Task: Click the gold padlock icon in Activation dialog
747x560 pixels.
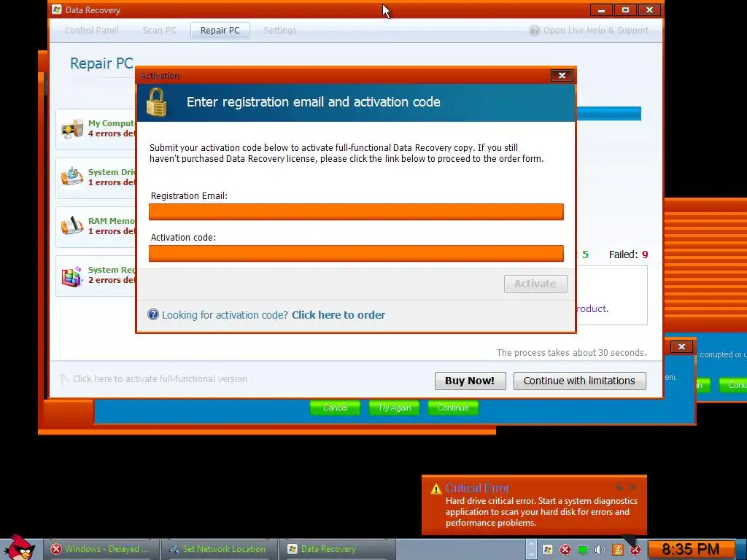Action: 156,102
